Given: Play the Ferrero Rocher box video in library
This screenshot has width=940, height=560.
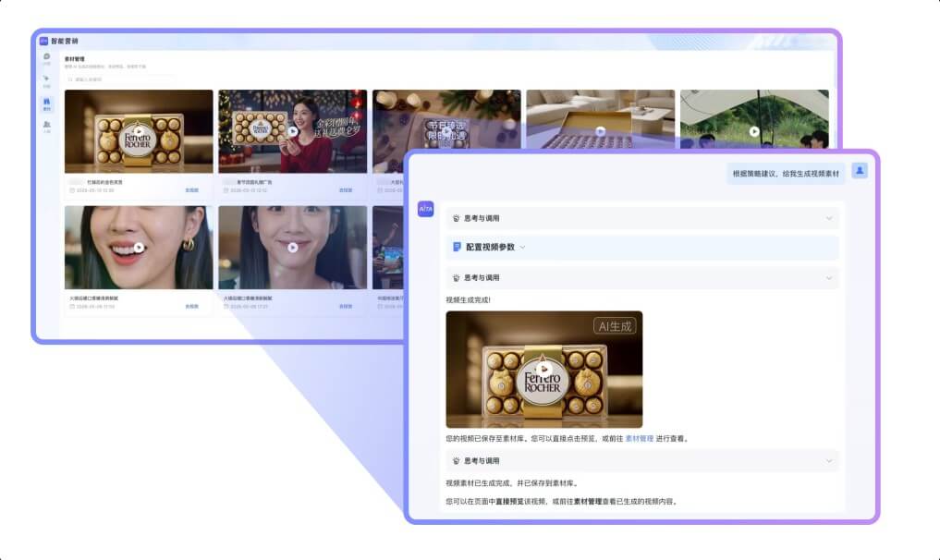Looking at the screenshot, I should (x=139, y=131).
